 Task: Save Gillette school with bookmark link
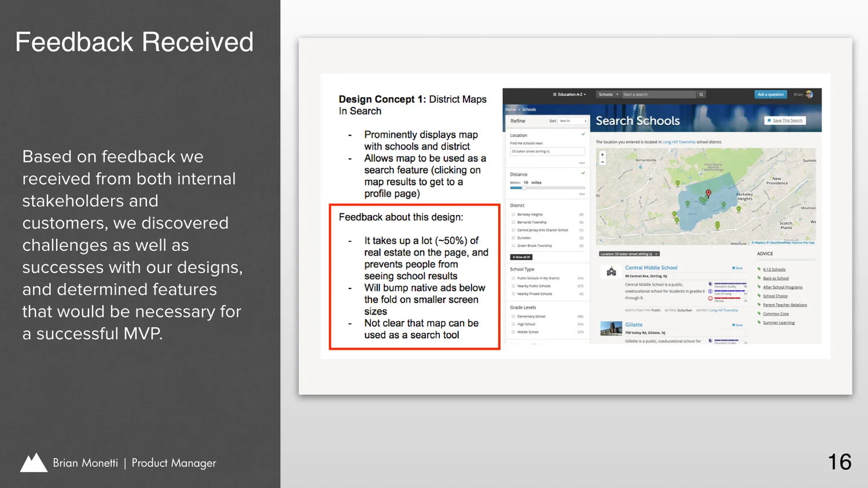coord(737,325)
